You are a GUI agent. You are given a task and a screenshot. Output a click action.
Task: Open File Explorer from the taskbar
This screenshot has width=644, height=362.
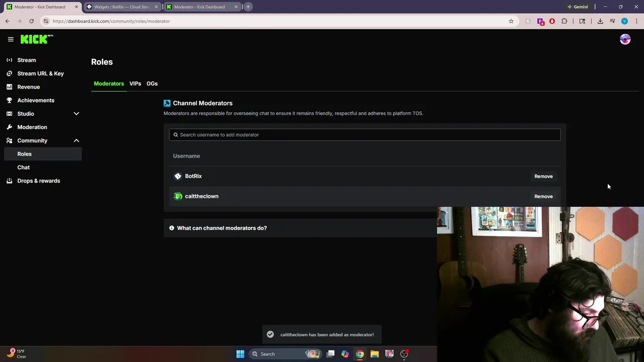[x=374, y=354]
